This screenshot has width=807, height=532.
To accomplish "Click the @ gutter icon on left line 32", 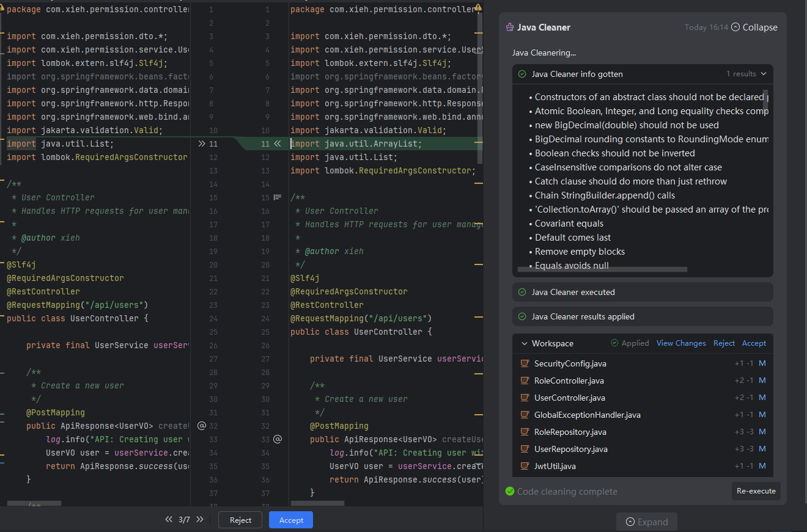I will click(202, 426).
